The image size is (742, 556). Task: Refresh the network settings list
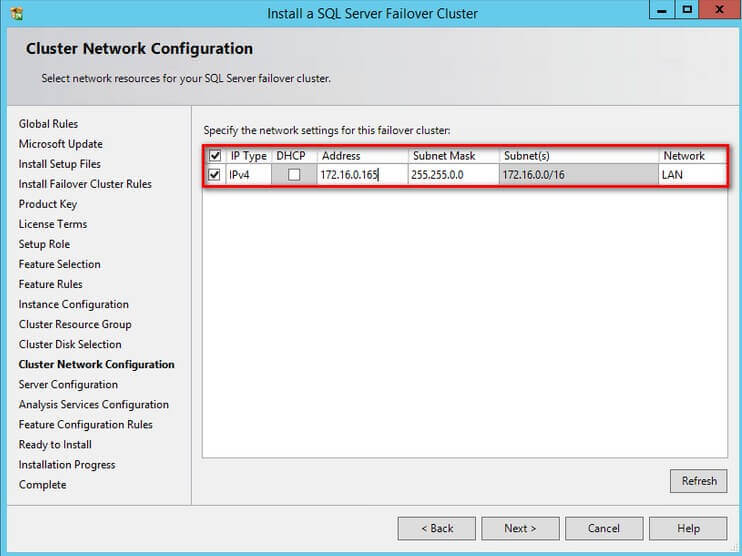click(x=698, y=481)
